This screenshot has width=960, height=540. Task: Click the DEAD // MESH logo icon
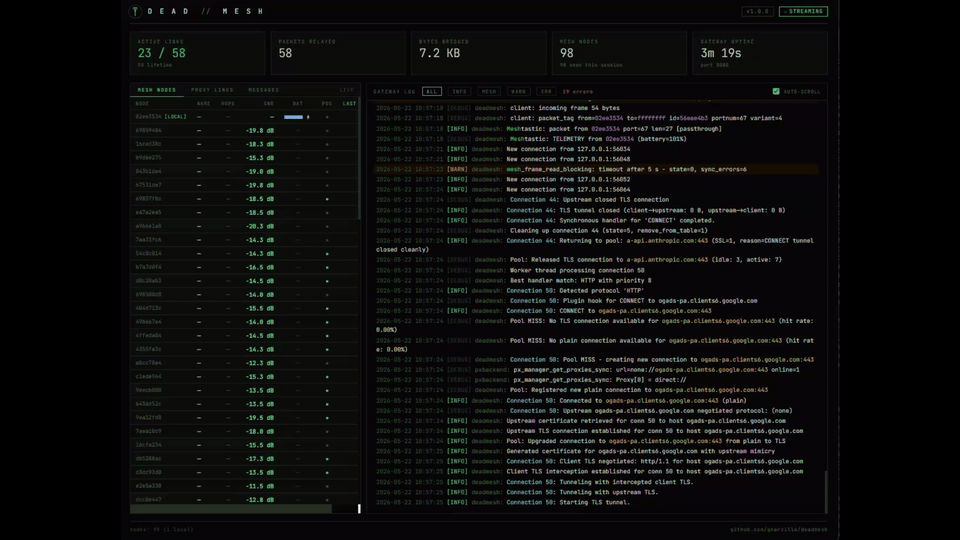135,11
